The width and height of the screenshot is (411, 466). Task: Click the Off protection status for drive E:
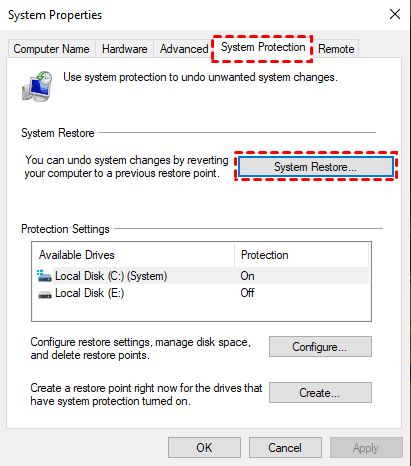point(247,293)
